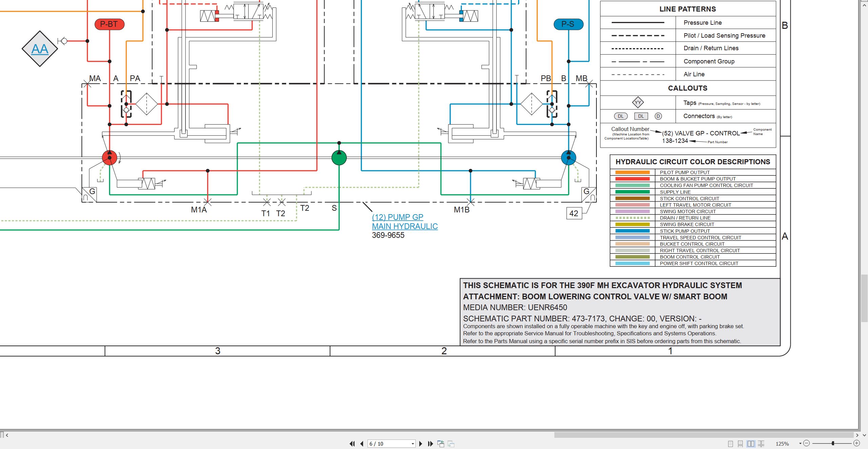
Task: Click the STICK PUMP OUTPUT blue swatch
Action: tap(632, 231)
